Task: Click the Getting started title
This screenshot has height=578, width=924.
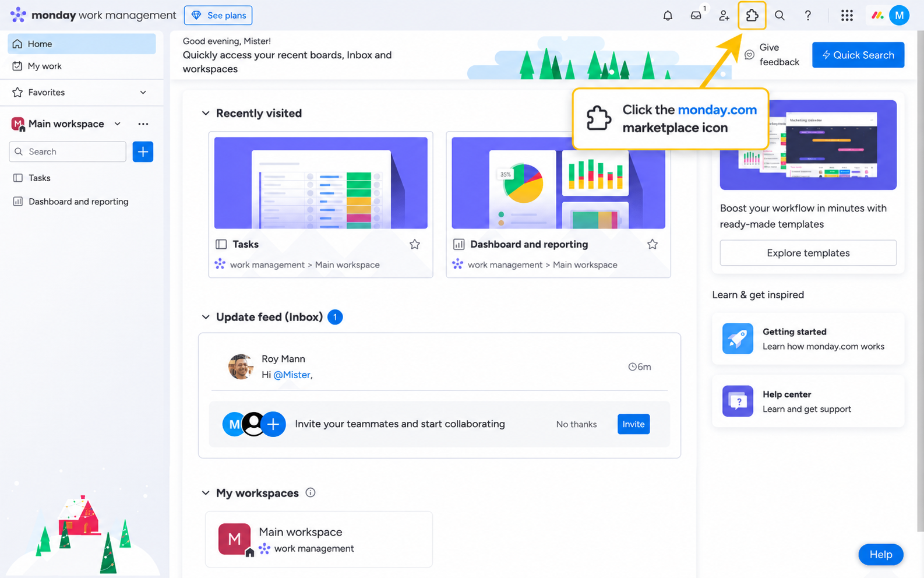Action: (x=794, y=332)
